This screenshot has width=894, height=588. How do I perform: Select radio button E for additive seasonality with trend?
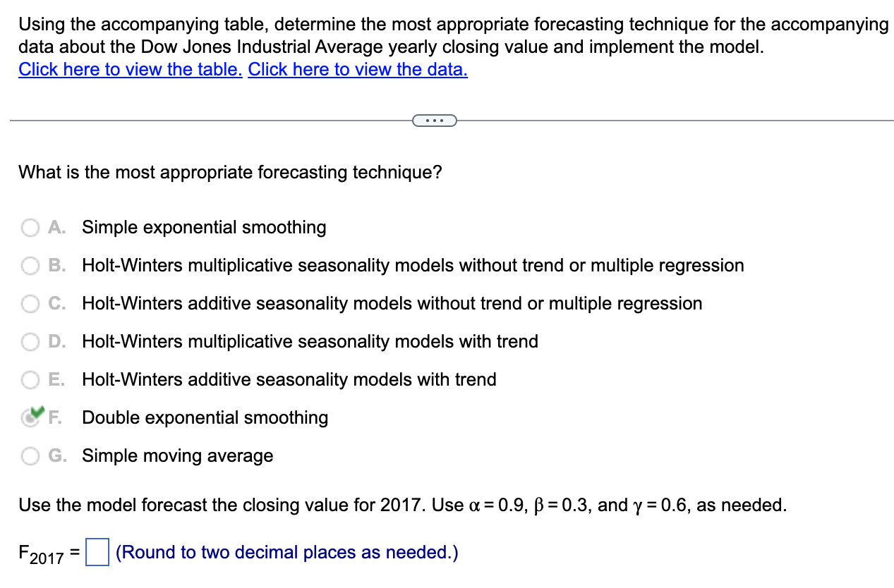tap(30, 379)
